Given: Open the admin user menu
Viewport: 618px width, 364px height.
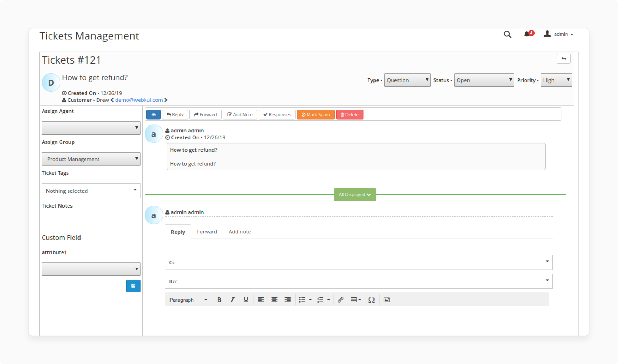Looking at the screenshot, I should pyautogui.click(x=558, y=34).
